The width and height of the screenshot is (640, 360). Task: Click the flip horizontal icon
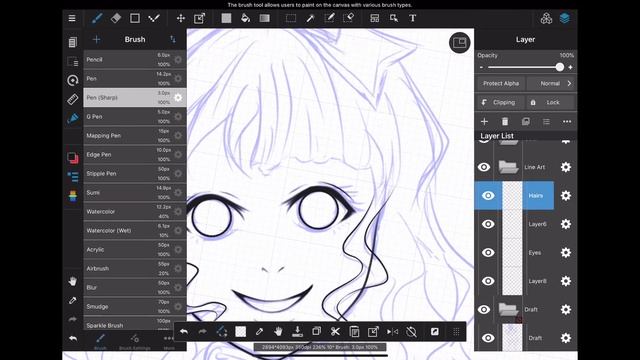click(392, 331)
